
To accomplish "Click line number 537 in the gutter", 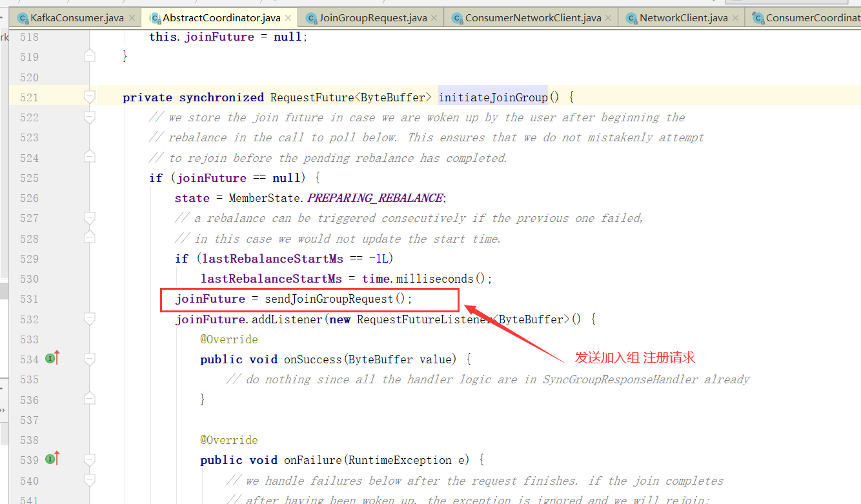I will 29,420.
